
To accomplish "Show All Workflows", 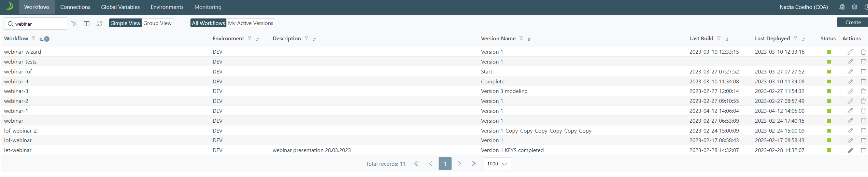I will 208,23.
